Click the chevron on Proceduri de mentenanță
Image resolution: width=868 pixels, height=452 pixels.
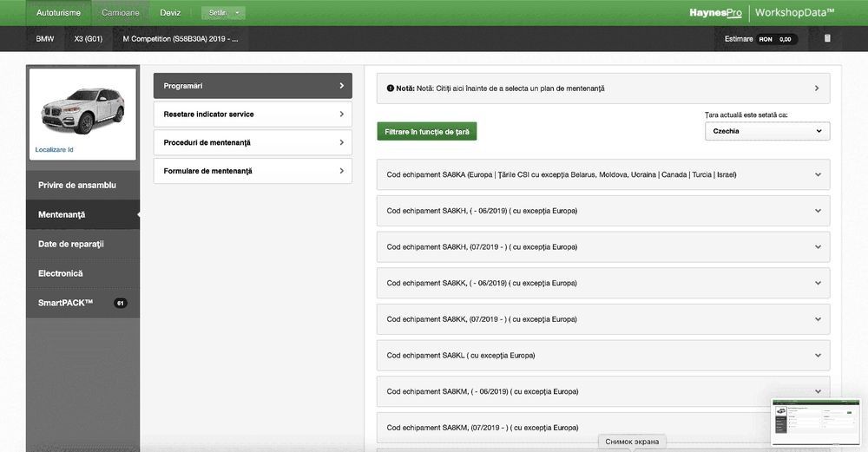pyautogui.click(x=341, y=143)
